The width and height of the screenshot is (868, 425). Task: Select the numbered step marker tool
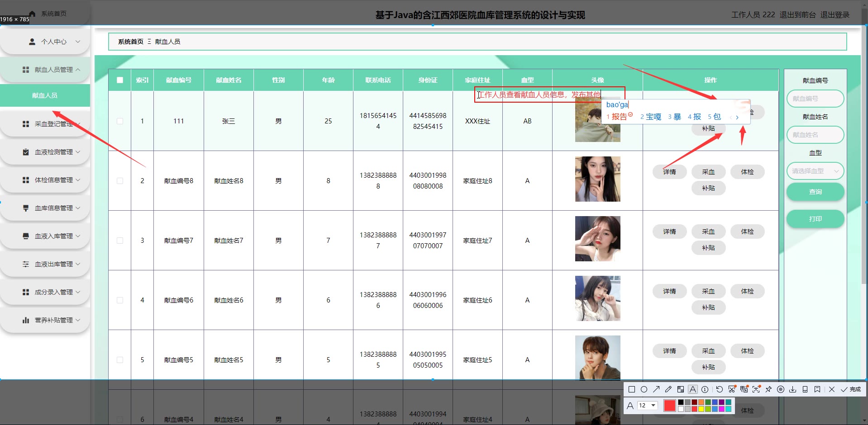tap(705, 389)
